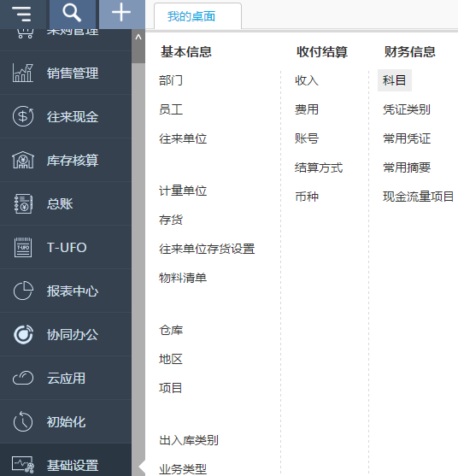Open 员工 link
Image resolution: width=458 pixels, height=476 pixels.
[171, 109]
